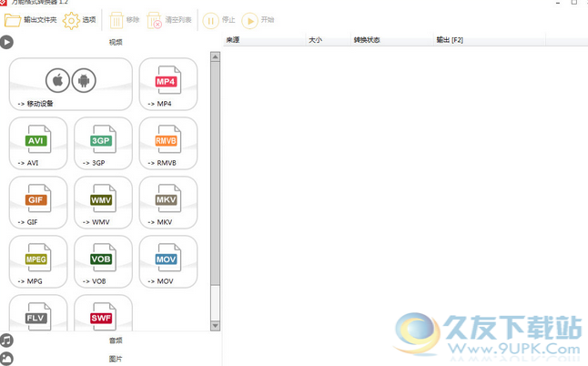Expand the audio (音频) category section
This screenshot has width=588, height=366.
[116, 341]
